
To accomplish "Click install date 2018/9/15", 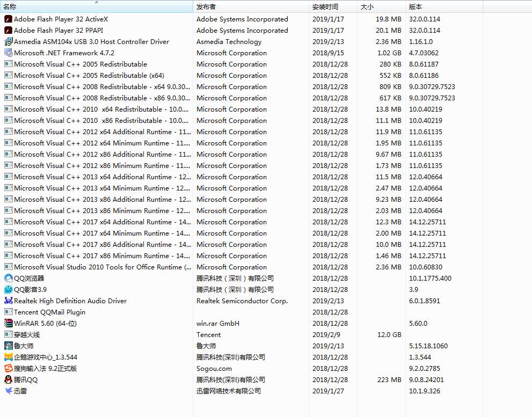I will pyautogui.click(x=328, y=53).
